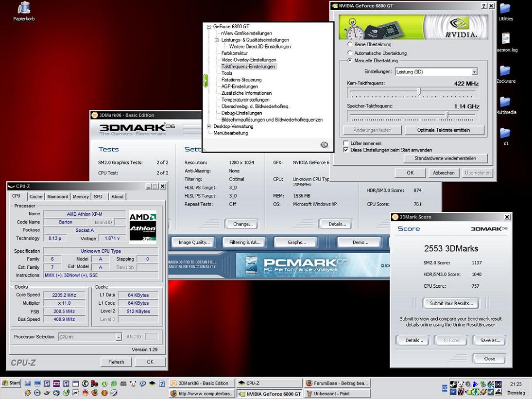Click the Speicher-Taktfrequenz slider handle

[x=447, y=115]
